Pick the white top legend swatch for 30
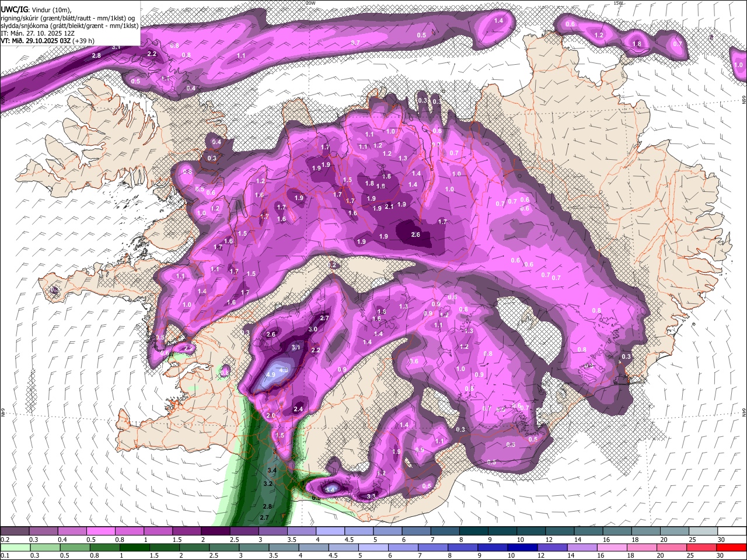The width and height of the screenshot is (747, 560). click(731, 531)
